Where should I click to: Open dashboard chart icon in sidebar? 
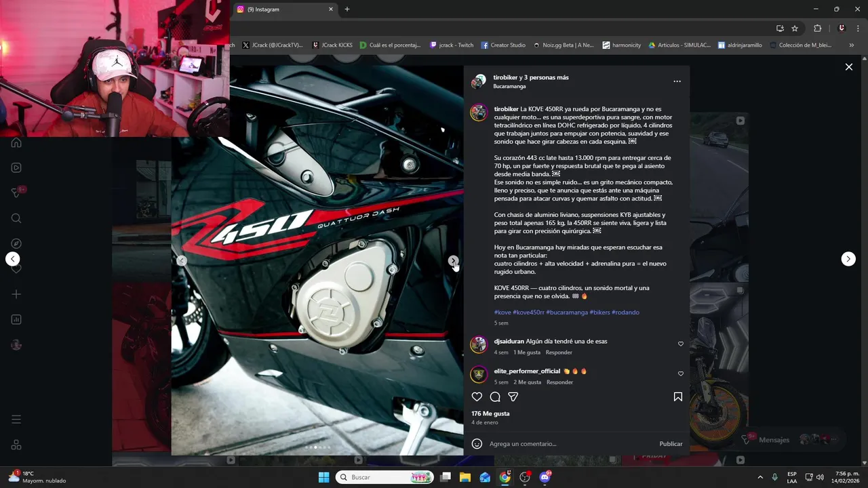(x=16, y=319)
